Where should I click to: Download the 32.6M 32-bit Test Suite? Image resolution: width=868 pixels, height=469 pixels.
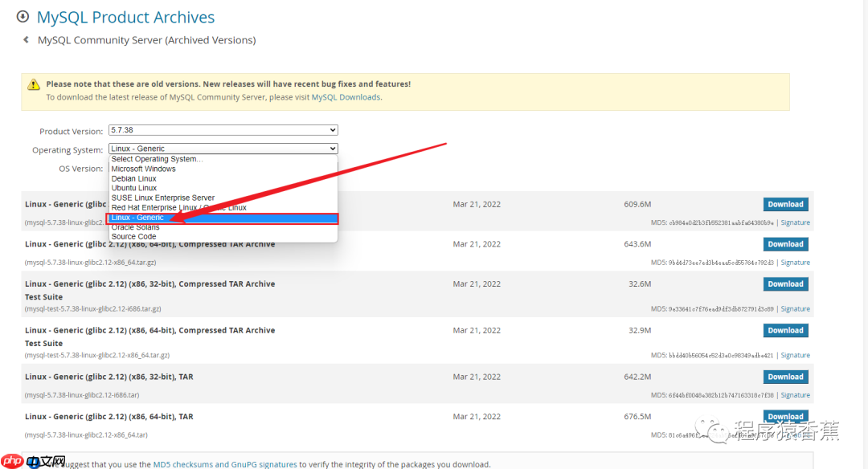(x=785, y=283)
